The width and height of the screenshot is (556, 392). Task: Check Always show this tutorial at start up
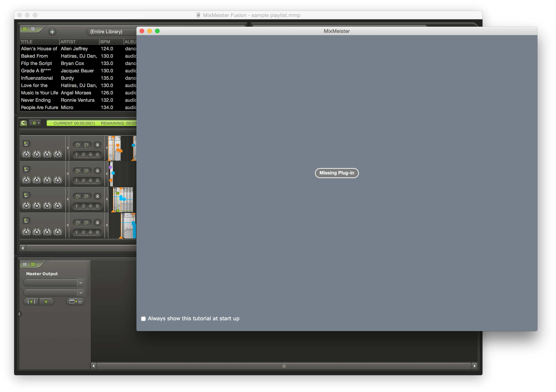click(x=143, y=319)
